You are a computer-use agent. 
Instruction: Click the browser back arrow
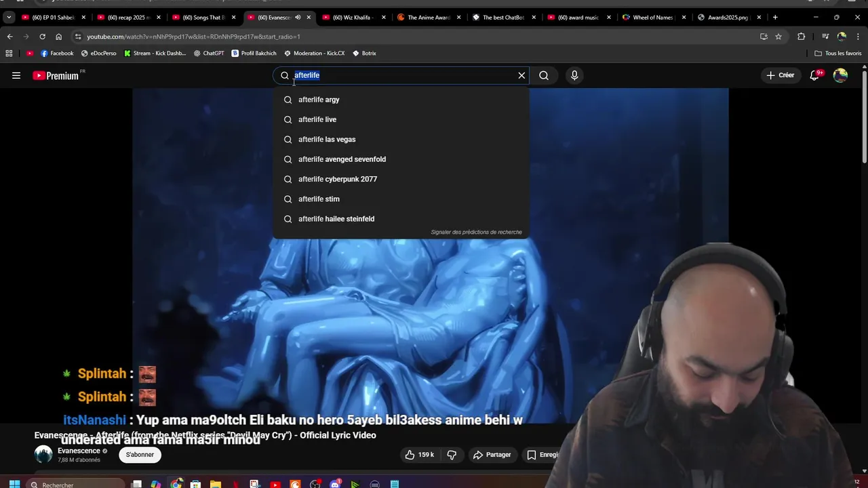[x=9, y=37]
